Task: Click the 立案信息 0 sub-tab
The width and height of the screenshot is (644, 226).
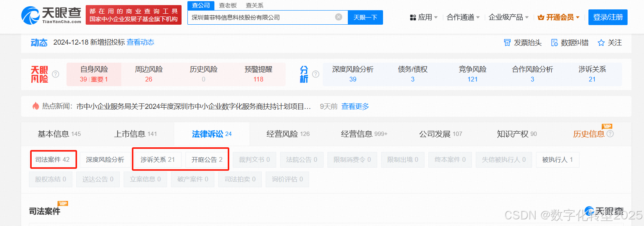Action: pyautogui.click(x=146, y=179)
